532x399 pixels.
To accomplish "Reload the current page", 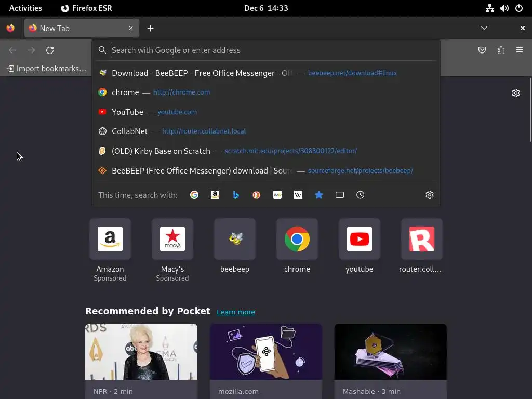I will pos(50,50).
